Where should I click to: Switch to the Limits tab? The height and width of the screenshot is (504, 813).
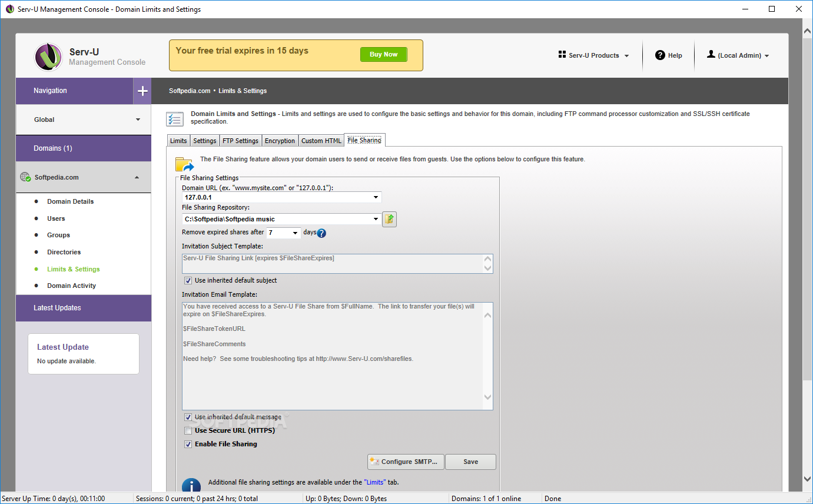[x=178, y=141]
